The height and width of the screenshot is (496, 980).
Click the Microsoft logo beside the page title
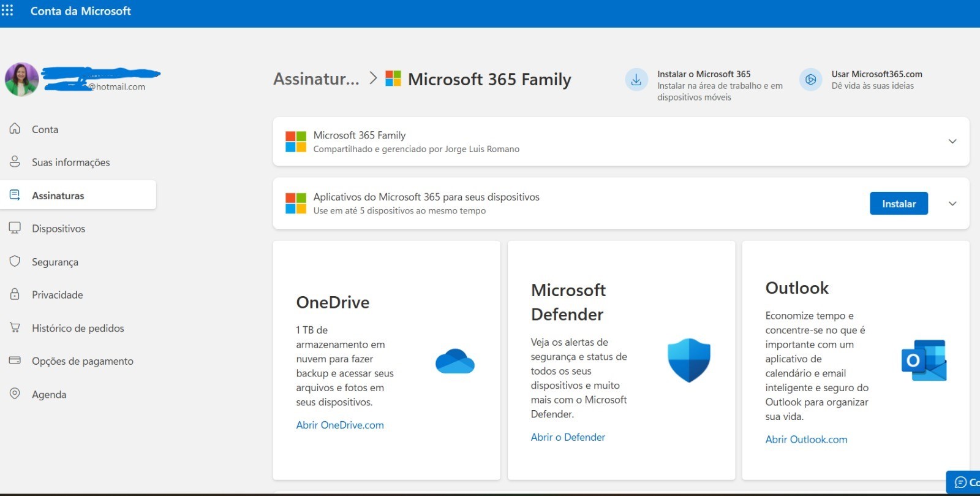(x=393, y=78)
